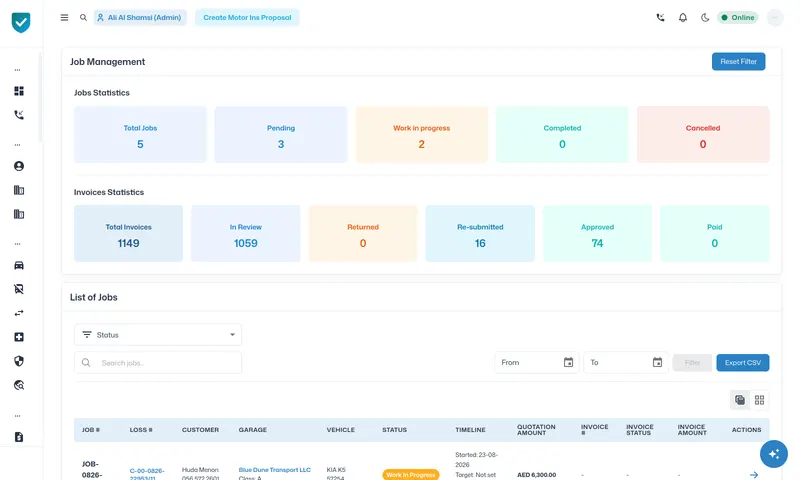Open loss number C-00-0826 link

(x=147, y=474)
